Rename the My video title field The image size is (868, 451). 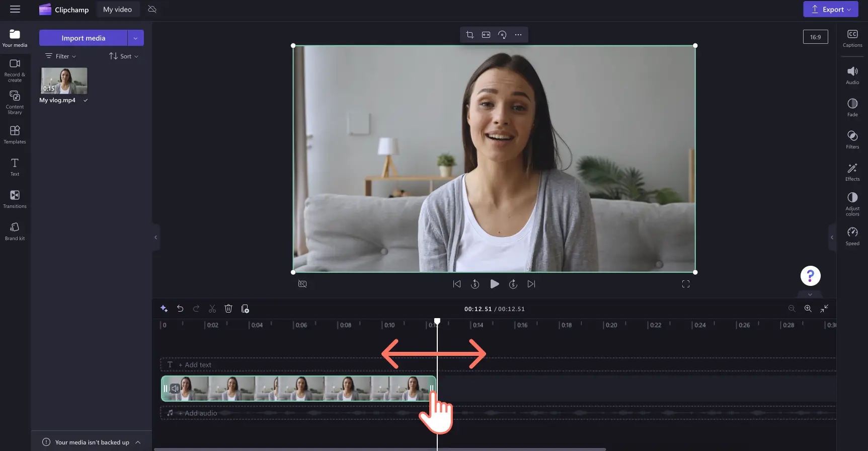(x=118, y=9)
